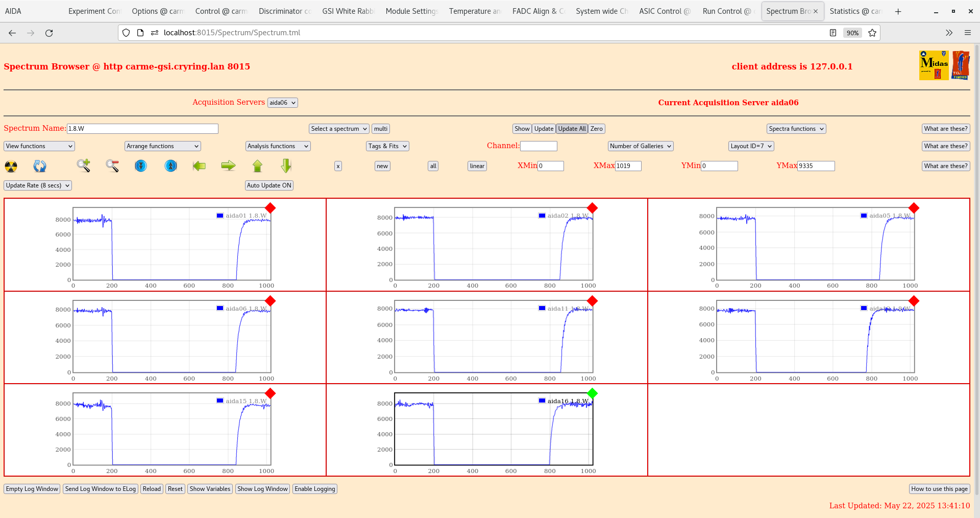Image resolution: width=980 pixels, height=518 pixels.
Task: Switch to the Run Control tab
Action: click(727, 11)
